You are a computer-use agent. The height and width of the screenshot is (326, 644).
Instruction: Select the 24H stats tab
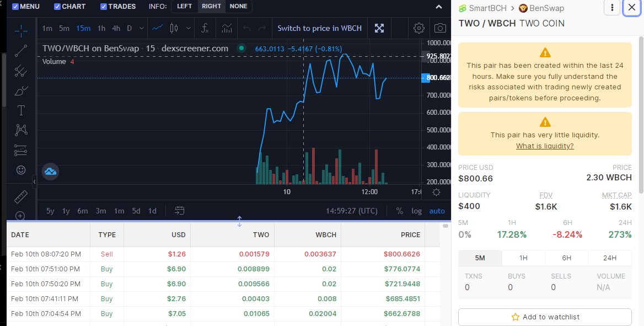point(609,258)
